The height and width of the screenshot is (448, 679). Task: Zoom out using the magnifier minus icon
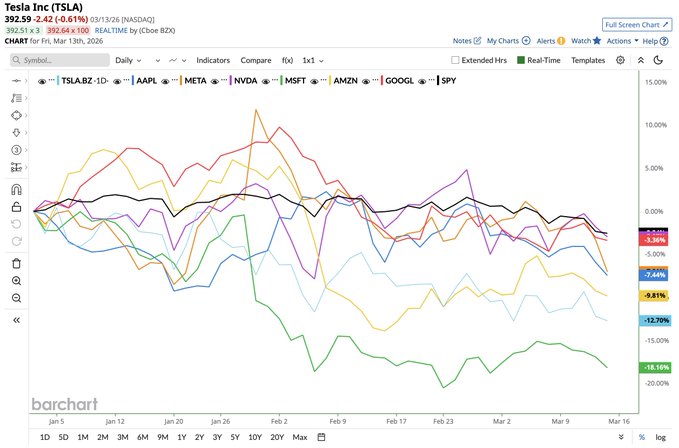click(16, 298)
